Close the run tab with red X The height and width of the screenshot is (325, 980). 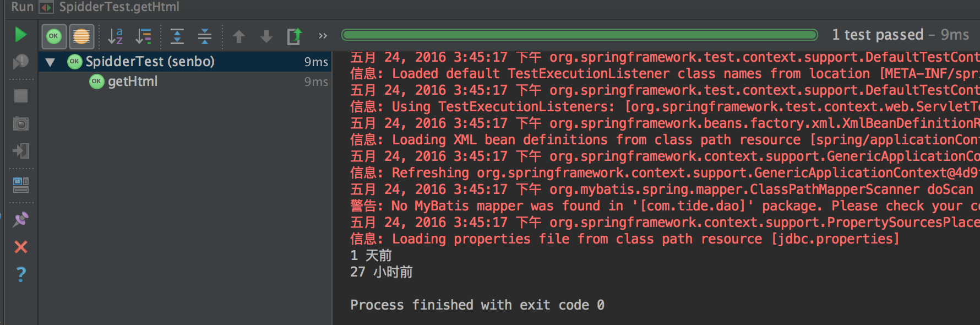point(21,247)
